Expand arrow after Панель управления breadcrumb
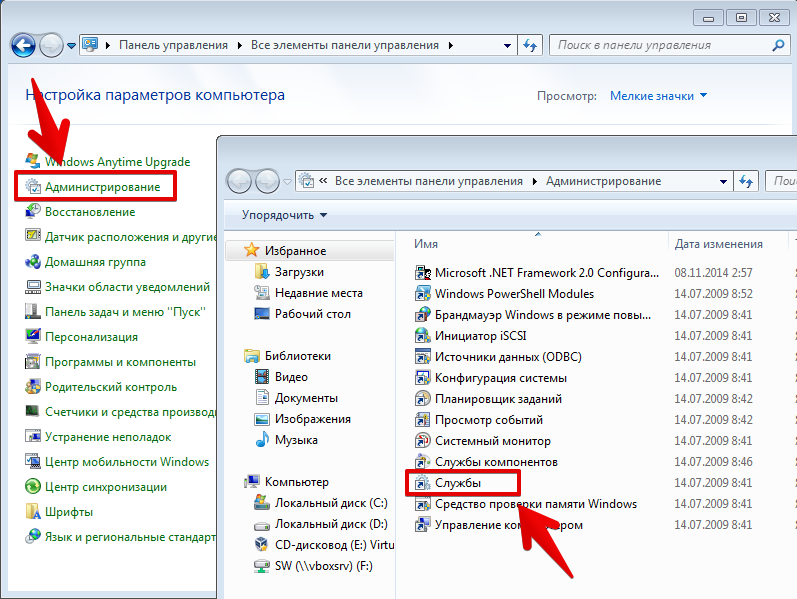This screenshot has height=599, width=797. click(x=239, y=45)
